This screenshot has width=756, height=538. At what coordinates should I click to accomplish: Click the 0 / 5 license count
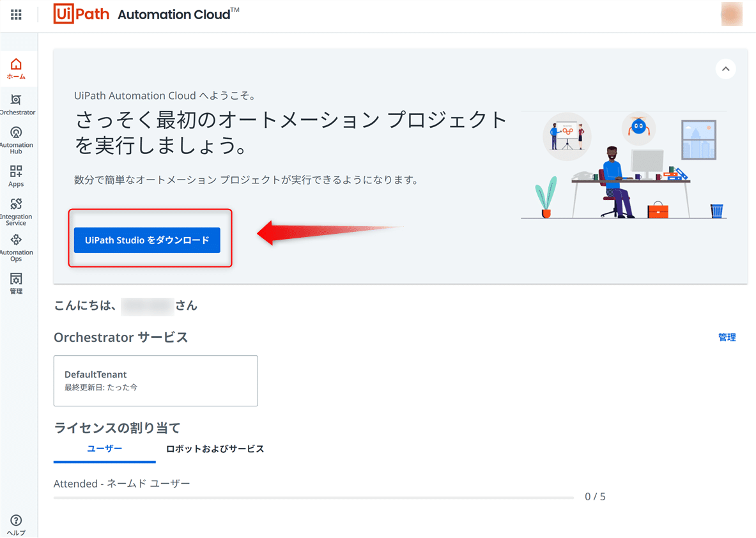pos(595,496)
